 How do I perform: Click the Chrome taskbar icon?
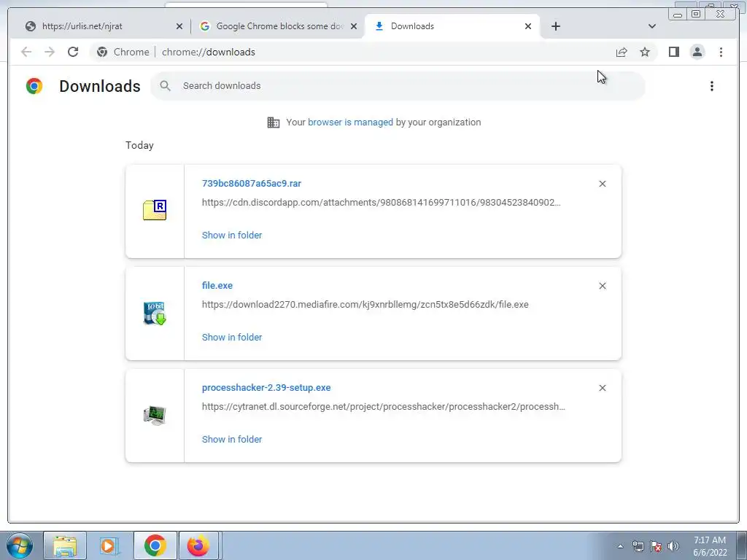pyautogui.click(x=155, y=545)
